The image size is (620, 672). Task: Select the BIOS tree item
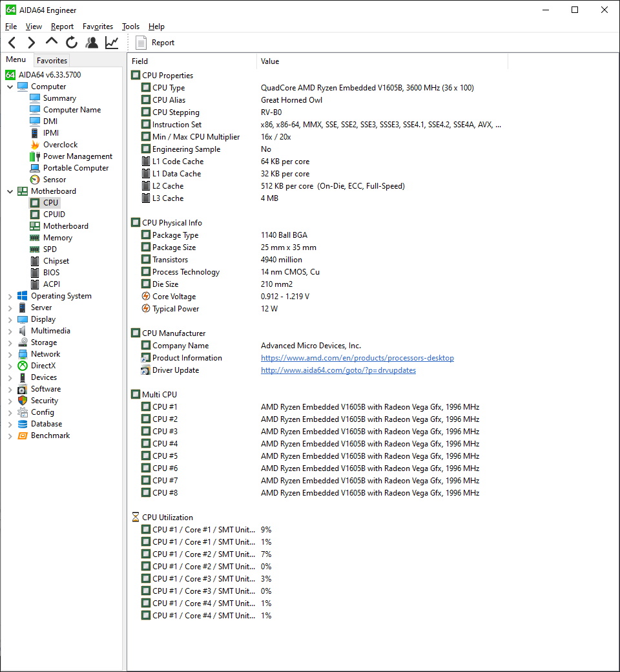point(51,273)
